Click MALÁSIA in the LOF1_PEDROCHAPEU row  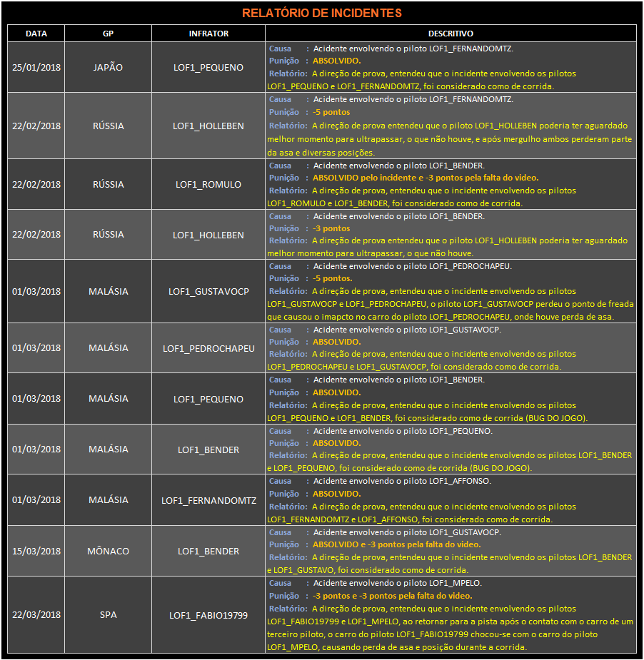coord(109,347)
